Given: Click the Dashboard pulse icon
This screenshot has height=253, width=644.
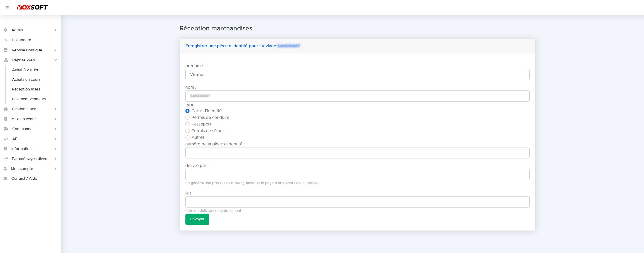Looking at the screenshot, I should pyautogui.click(x=6, y=40).
